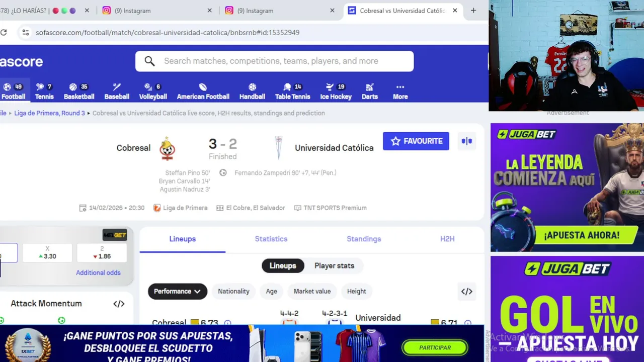Click the PARTICIPAR button in bottom banner

click(x=435, y=347)
